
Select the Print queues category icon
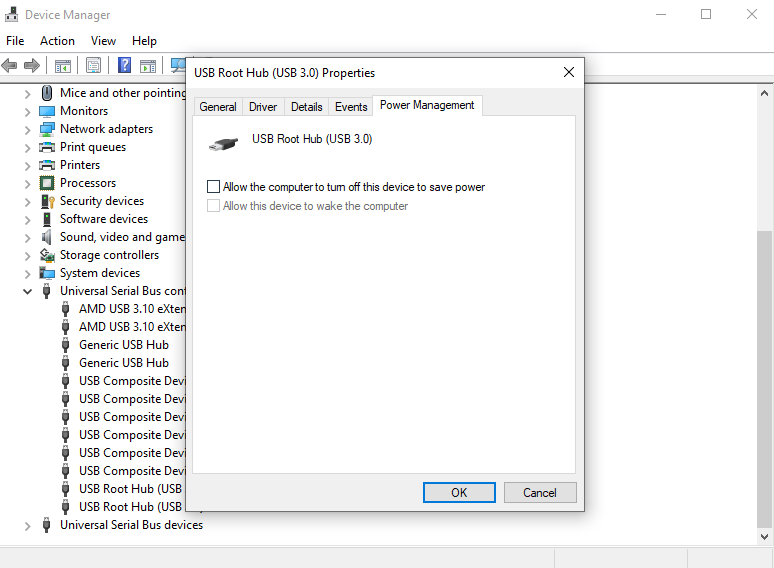[47, 147]
